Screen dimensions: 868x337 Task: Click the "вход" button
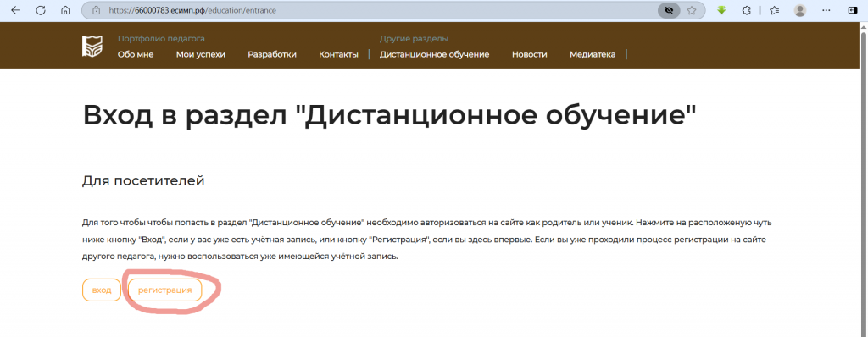pyautogui.click(x=102, y=290)
